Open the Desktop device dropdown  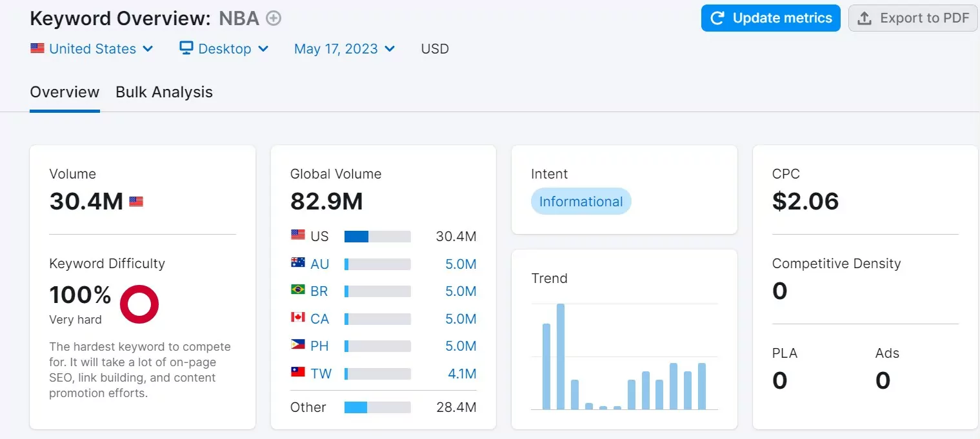224,48
